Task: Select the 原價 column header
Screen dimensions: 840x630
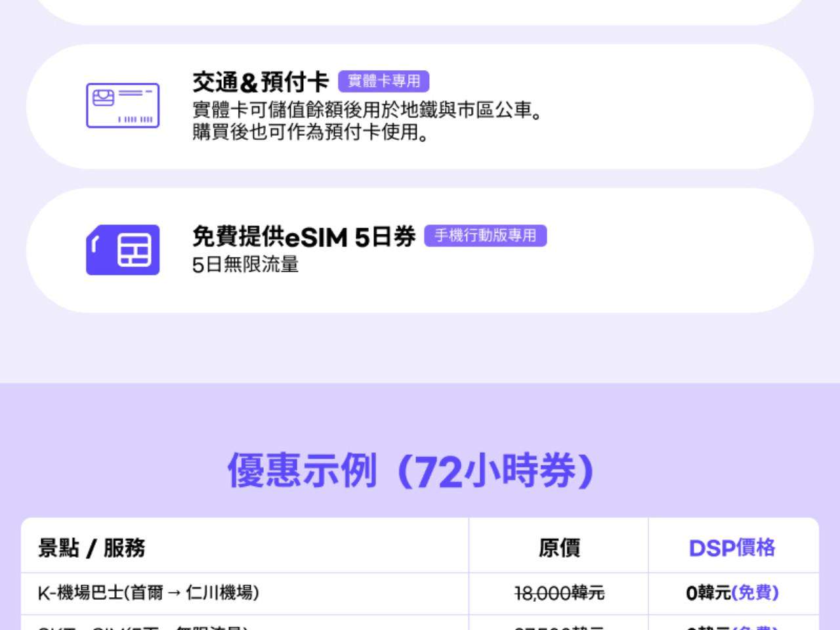Action: (559, 546)
